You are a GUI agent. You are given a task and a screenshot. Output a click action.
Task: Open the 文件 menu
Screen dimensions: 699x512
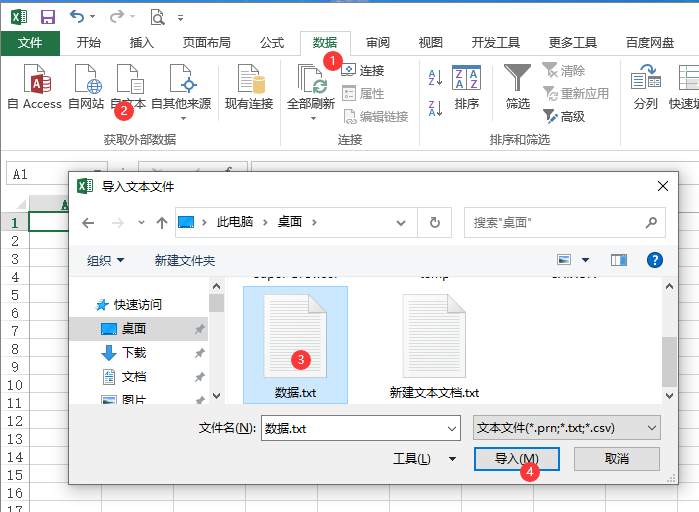pos(30,43)
